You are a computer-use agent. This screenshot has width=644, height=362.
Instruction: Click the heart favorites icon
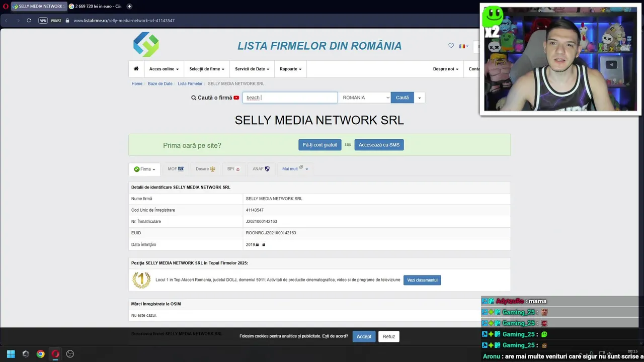click(451, 46)
